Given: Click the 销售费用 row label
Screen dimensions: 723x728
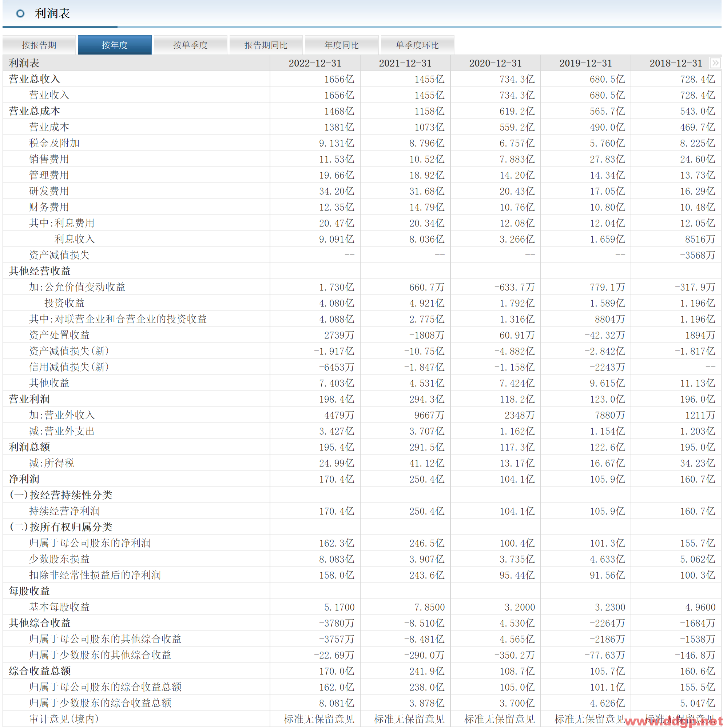Looking at the screenshot, I should point(49,159).
